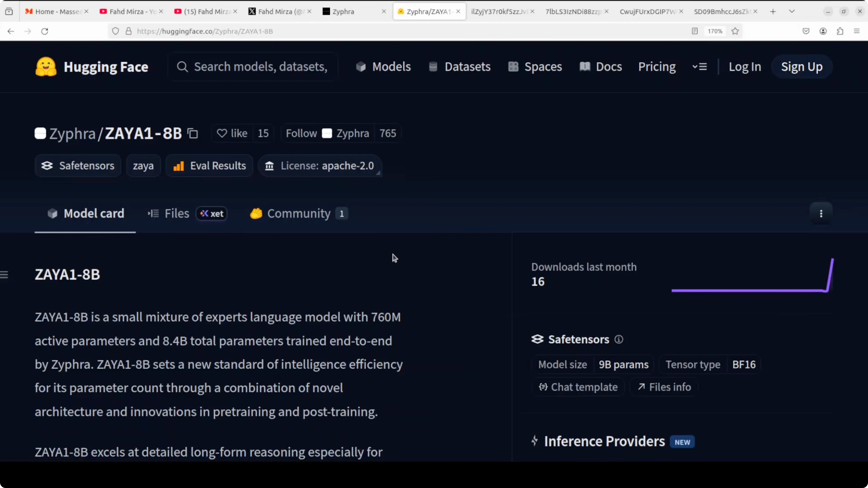Click the Zyphra organization avatar before model name
The width and height of the screenshot is (868, 488).
[40, 133]
